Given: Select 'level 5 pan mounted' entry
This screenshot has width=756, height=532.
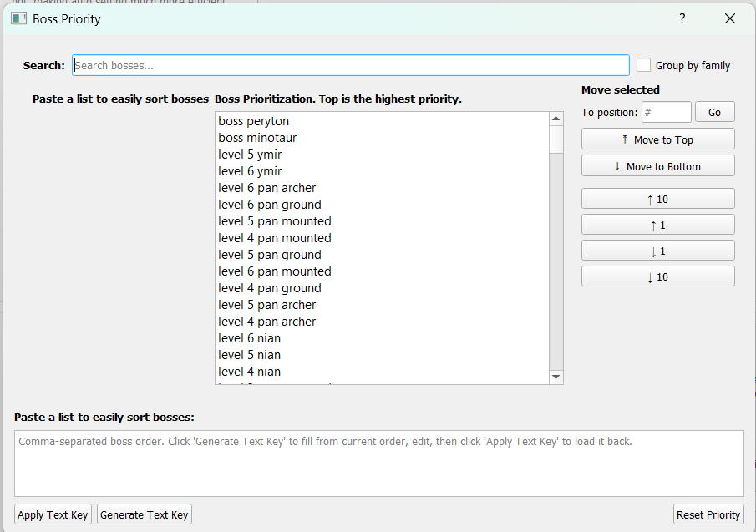Looking at the screenshot, I should (383, 221).
